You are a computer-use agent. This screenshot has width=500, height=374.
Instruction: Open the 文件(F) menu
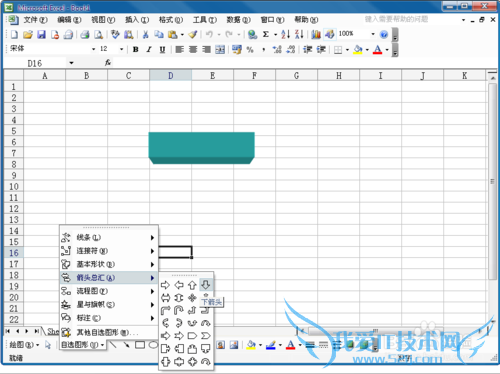pyautogui.click(x=36, y=20)
